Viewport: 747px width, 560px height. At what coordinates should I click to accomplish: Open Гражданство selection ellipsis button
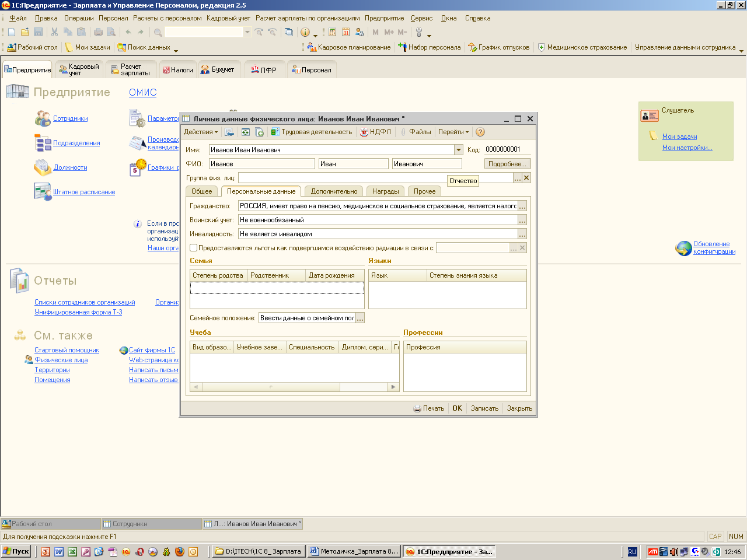pyautogui.click(x=522, y=206)
